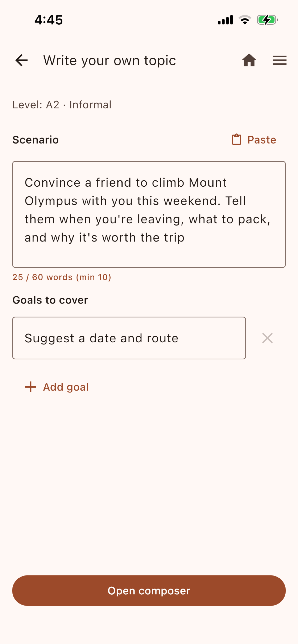
Task: Go to home via house icon
Action: pyautogui.click(x=249, y=61)
